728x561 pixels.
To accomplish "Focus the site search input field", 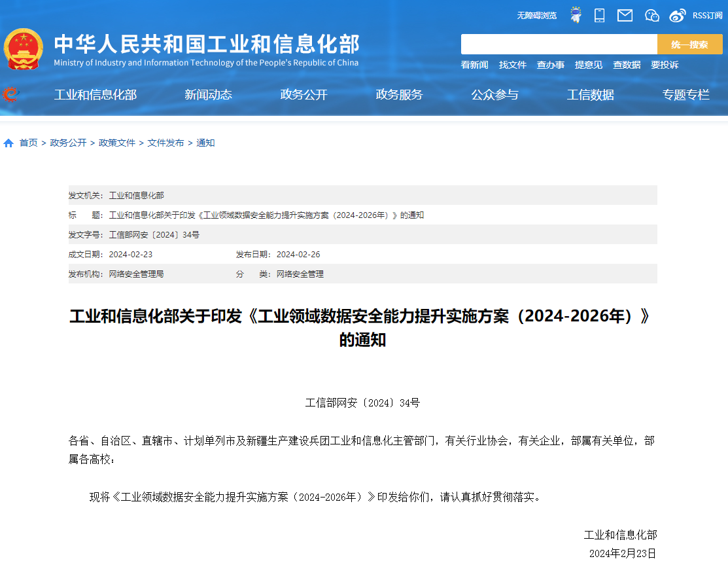I will point(559,44).
